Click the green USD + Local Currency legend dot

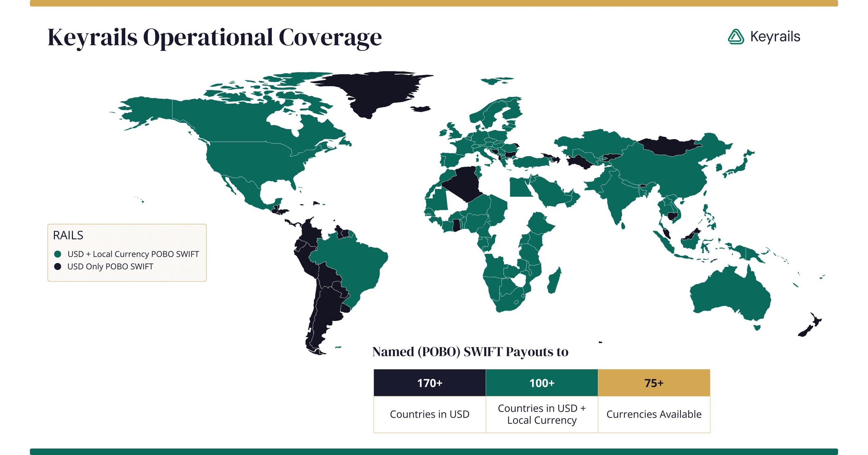[x=58, y=254]
